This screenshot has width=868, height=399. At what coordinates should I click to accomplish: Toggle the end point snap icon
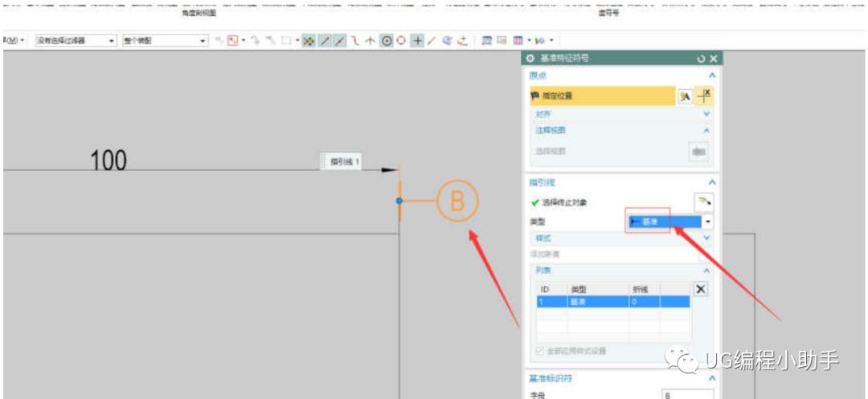pyautogui.click(x=325, y=41)
